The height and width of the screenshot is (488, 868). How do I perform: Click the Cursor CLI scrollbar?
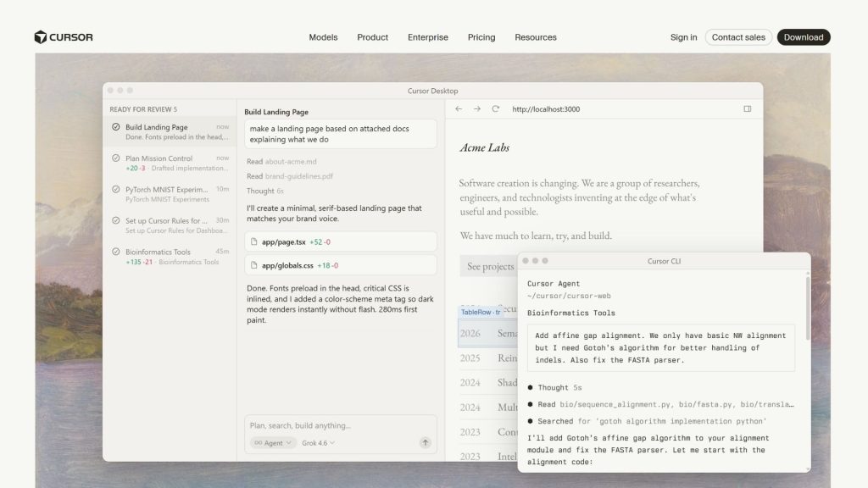(808, 308)
